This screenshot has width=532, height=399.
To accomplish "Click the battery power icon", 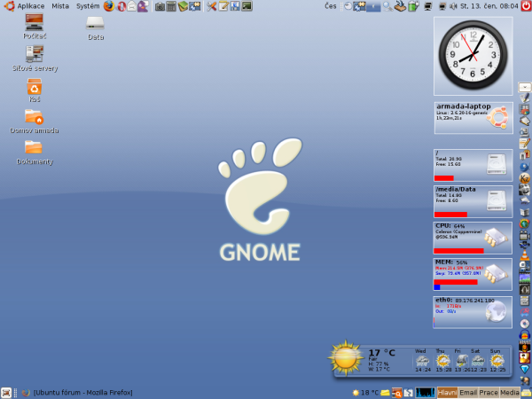I will tap(413, 6).
